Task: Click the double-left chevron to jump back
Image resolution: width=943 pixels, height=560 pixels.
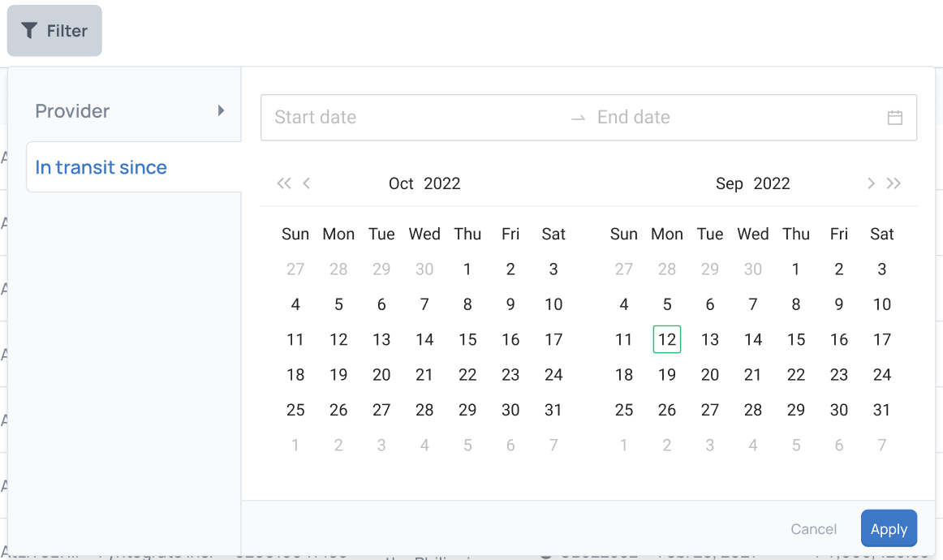Action: point(283,183)
